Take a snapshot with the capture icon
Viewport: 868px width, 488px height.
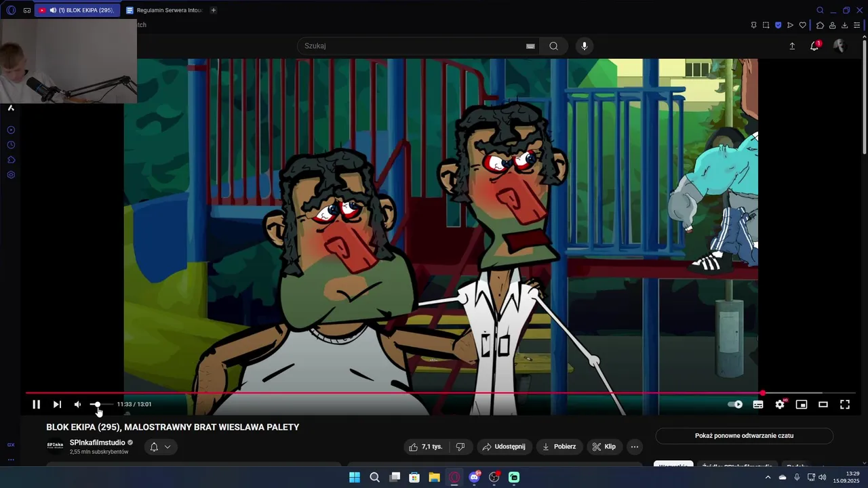coord(766,25)
